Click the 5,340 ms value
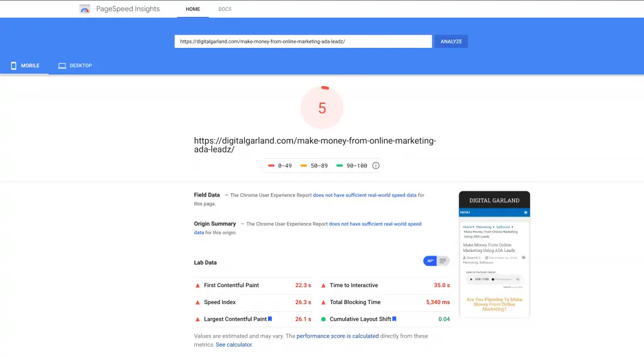The width and height of the screenshot is (644, 357). tap(438, 302)
